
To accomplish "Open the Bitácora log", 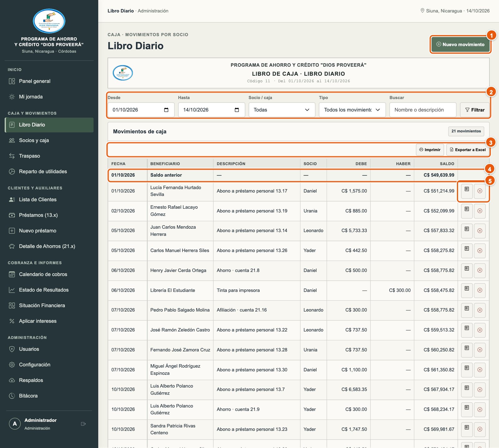I will pos(49,396).
